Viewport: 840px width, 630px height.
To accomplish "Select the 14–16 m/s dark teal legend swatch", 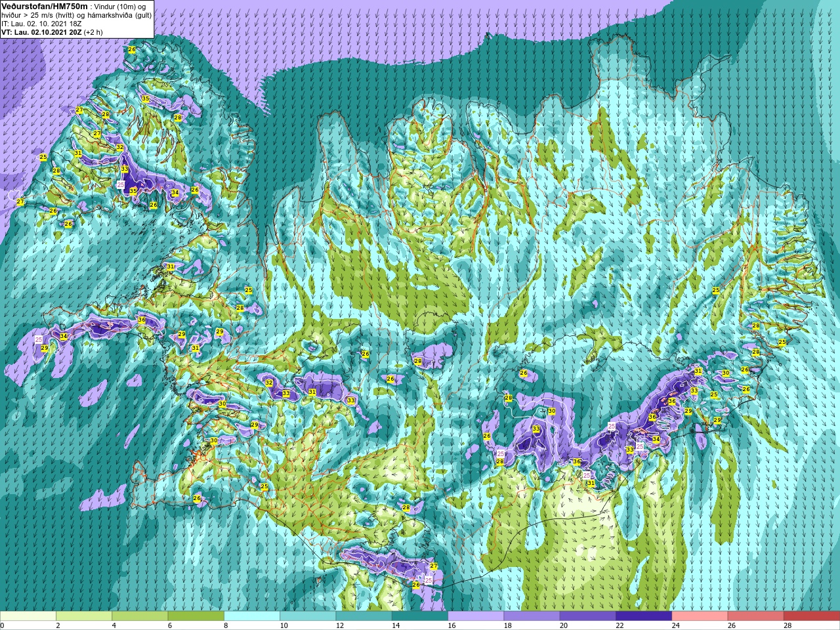I will (x=420, y=616).
